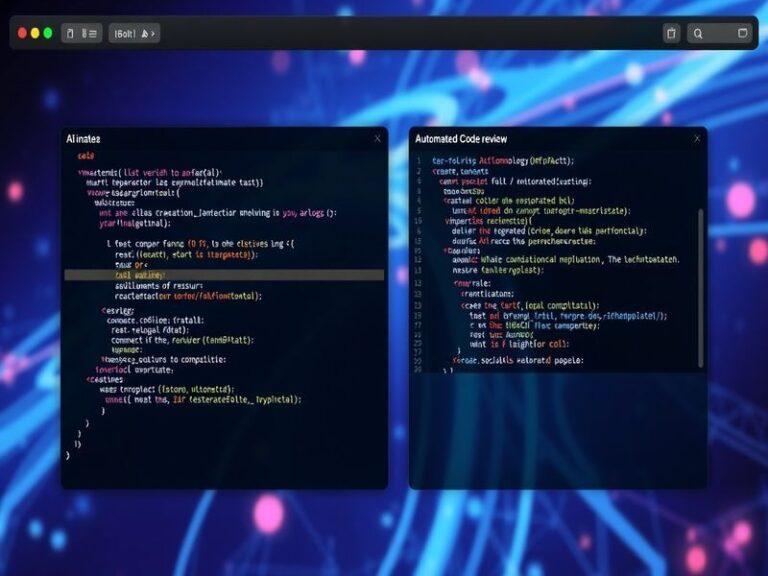Viewport: 768px width, 576px height.
Task: Click the search magnifier icon
Action: point(698,33)
